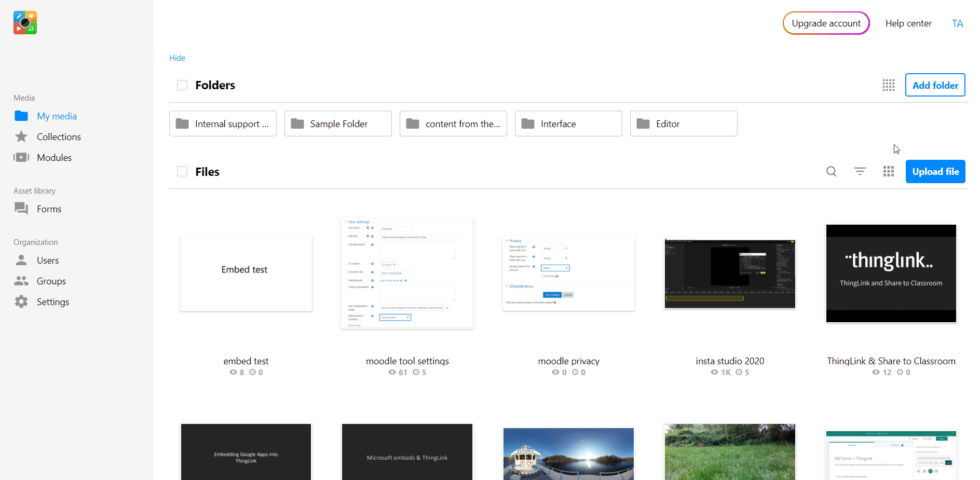Click the Sample Folder folder icon

(x=297, y=124)
